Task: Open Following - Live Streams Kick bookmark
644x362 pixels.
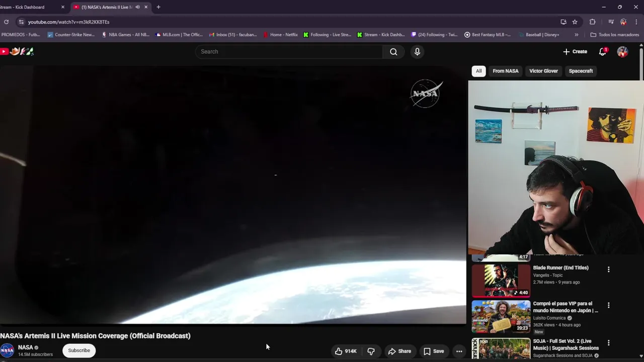Action: pyautogui.click(x=327, y=35)
